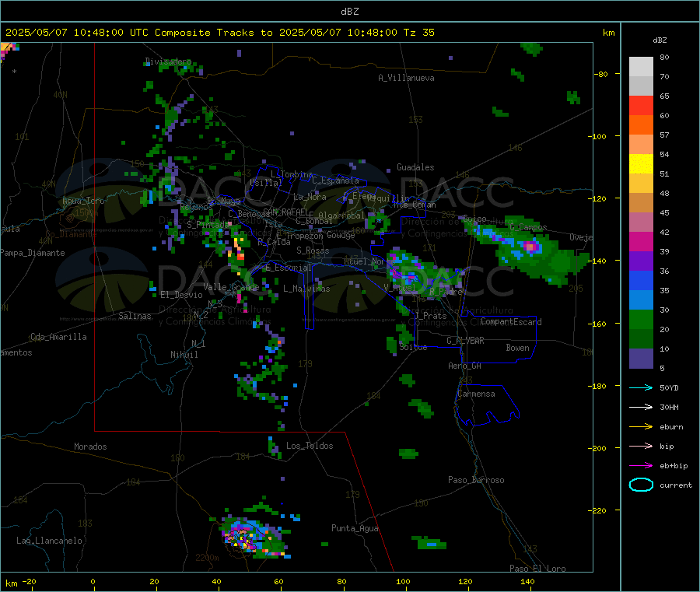Click the 'Los_Toldos' map label
Image resolution: width=700 pixels, height=592 pixels.
[310, 446]
